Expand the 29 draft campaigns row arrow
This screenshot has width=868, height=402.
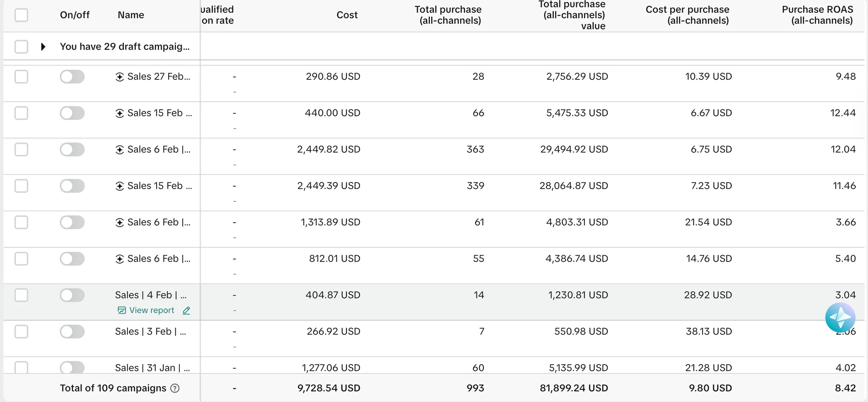pos(43,47)
